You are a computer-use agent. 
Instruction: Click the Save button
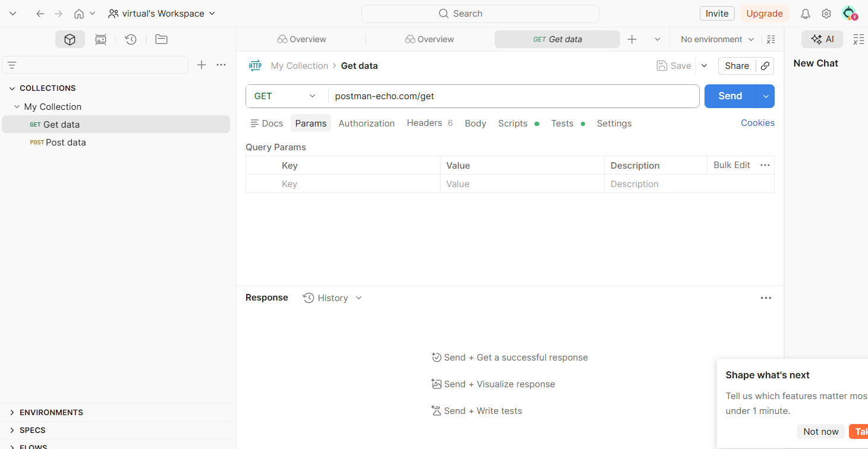click(x=674, y=66)
